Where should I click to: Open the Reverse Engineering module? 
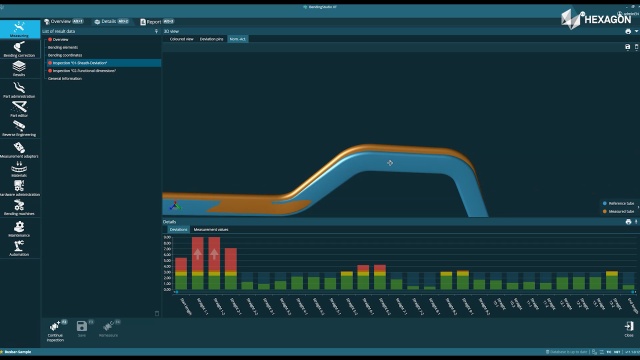coord(19,128)
